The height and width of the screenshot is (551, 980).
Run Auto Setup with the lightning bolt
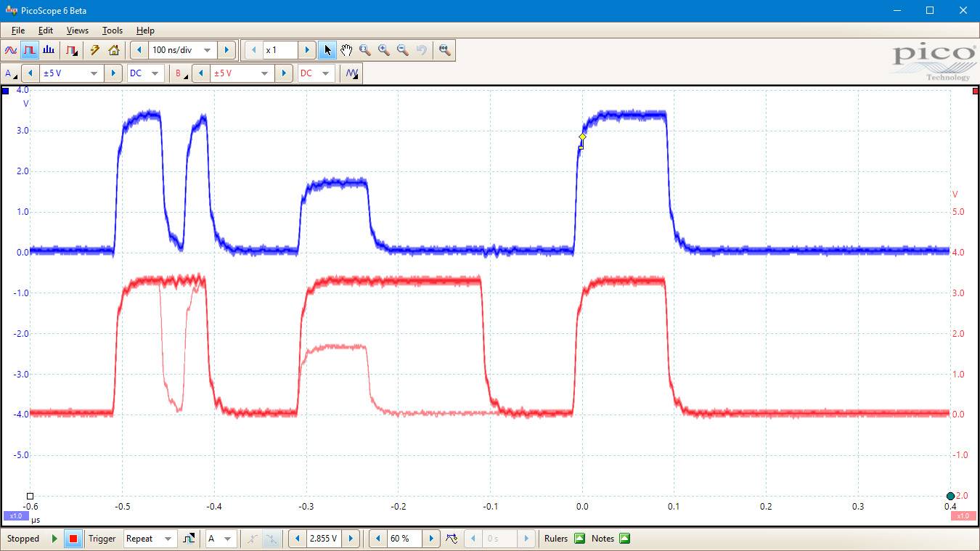(x=95, y=50)
